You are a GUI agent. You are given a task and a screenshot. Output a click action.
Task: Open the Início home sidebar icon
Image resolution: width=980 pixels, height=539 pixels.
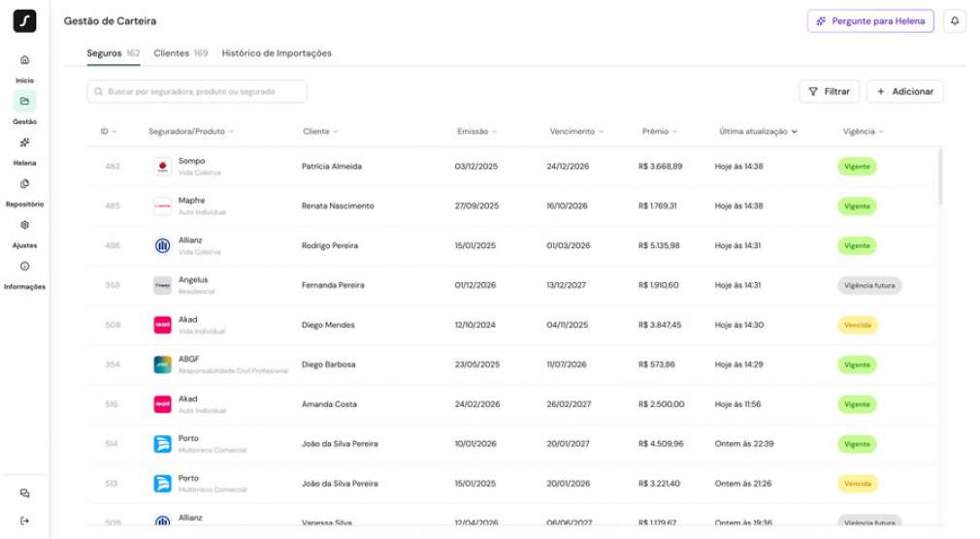[x=24, y=60]
